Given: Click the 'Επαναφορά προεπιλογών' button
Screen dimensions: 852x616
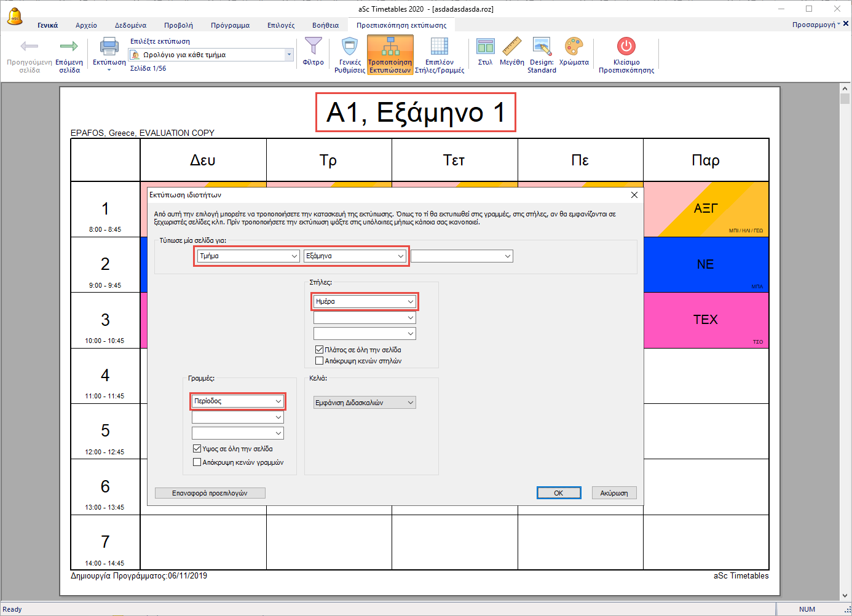Looking at the screenshot, I should point(210,493).
